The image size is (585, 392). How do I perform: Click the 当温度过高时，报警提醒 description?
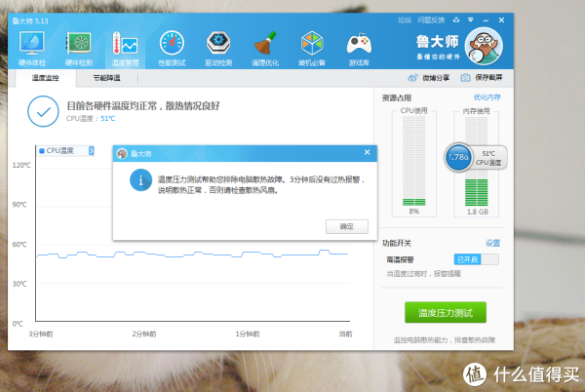pyautogui.click(x=423, y=274)
